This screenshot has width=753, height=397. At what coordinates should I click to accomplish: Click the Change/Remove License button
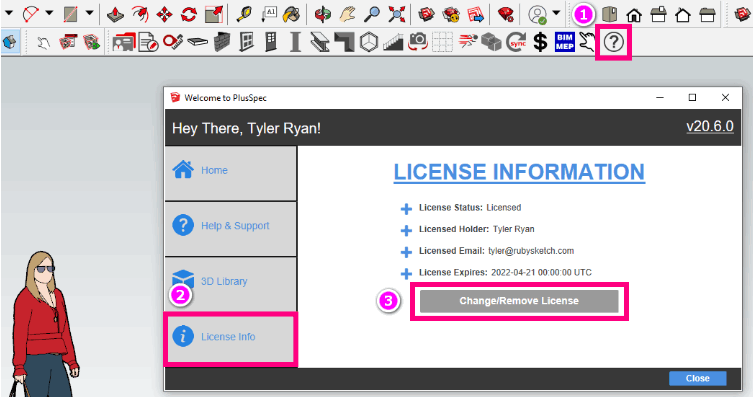point(519,301)
